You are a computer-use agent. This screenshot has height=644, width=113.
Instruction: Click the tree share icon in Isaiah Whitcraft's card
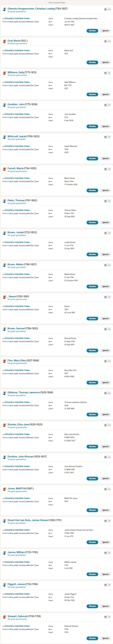[x=3, y=146]
